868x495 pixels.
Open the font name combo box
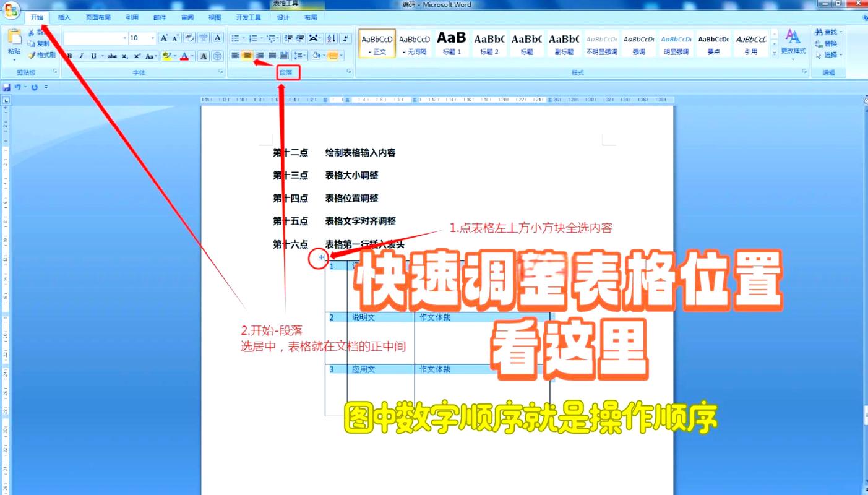(x=96, y=38)
